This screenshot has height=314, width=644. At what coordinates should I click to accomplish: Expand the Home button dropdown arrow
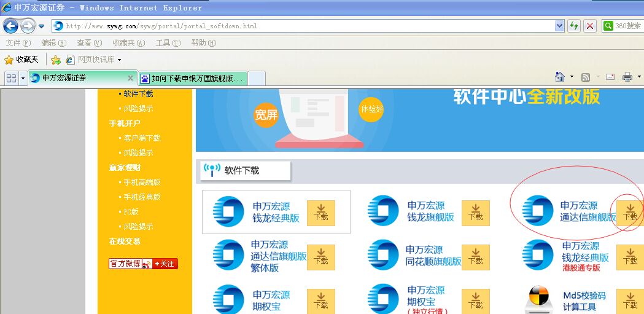coord(572,76)
